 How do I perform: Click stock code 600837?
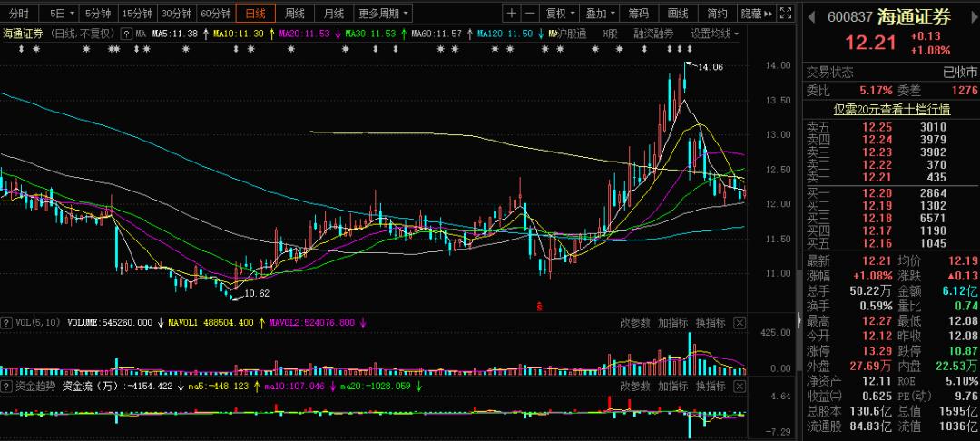click(x=850, y=17)
